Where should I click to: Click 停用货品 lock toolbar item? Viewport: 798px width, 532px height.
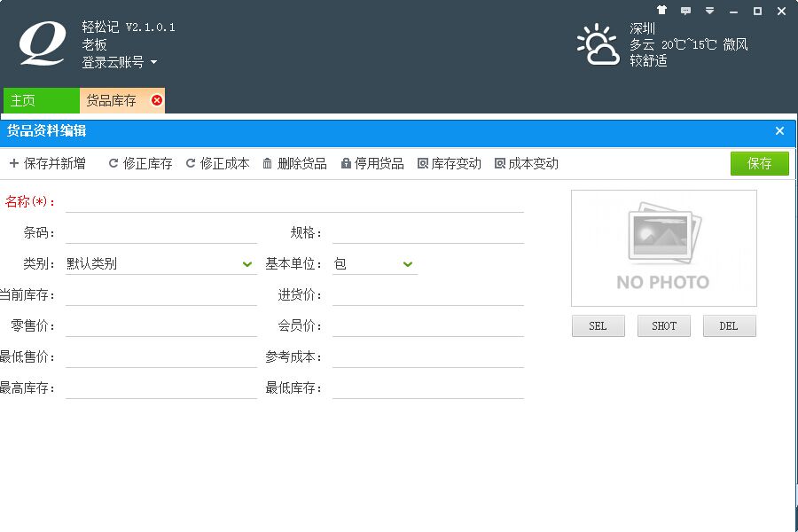click(x=372, y=163)
